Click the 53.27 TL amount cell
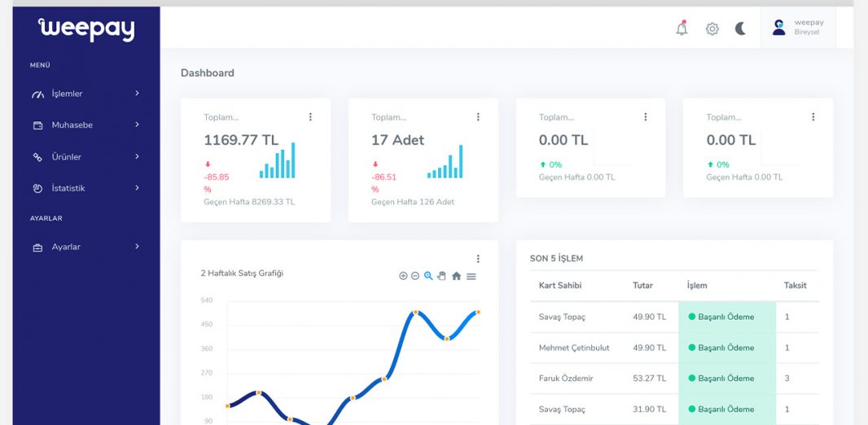 pos(649,379)
